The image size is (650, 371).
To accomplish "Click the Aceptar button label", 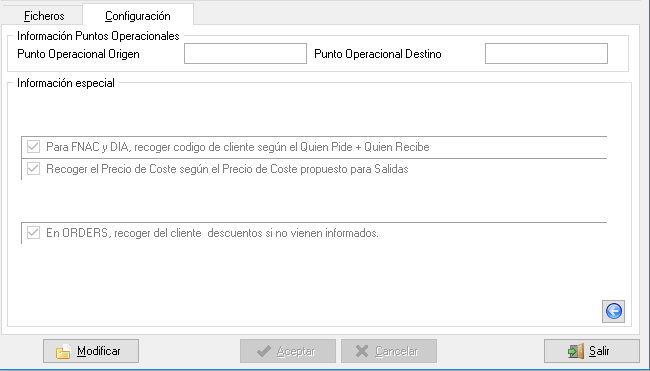I will click(x=296, y=352).
